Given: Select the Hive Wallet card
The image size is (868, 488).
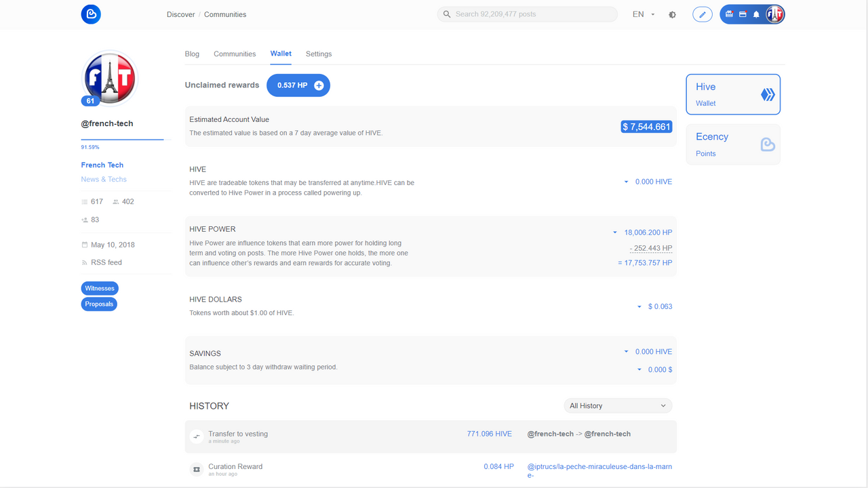Looking at the screenshot, I should tap(733, 94).
